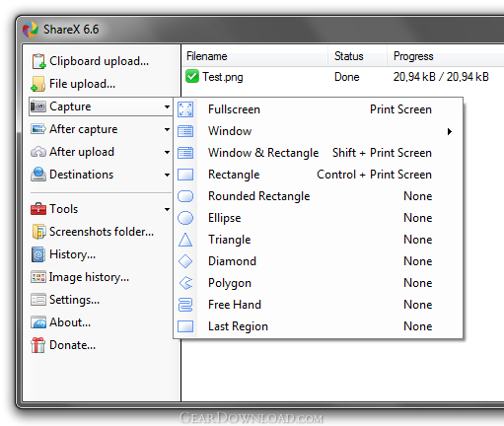Click the Window capture icon
This screenshot has width=504, height=426.
coord(185,131)
